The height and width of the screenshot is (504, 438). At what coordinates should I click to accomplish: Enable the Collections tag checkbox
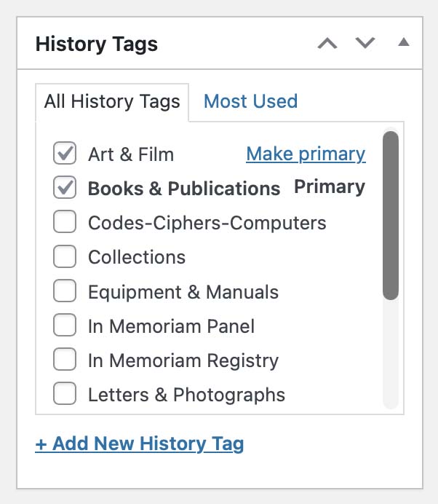click(x=65, y=257)
